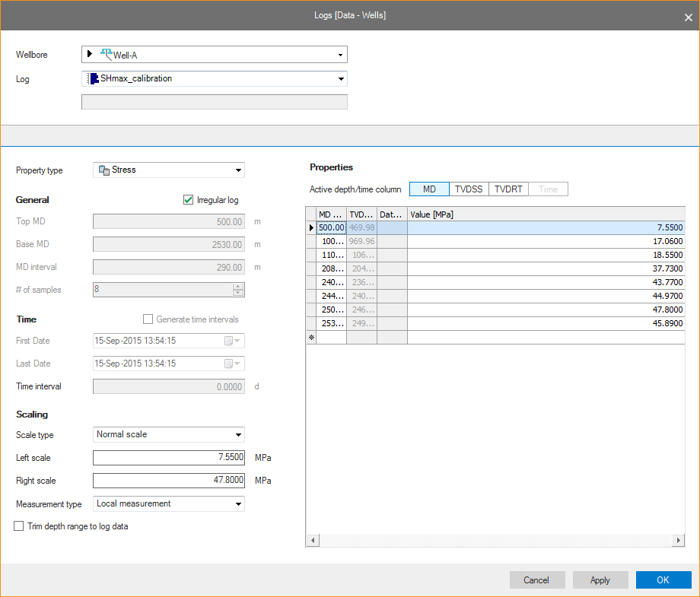Click the Well-A wellbore icon

pyautogui.click(x=107, y=55)
